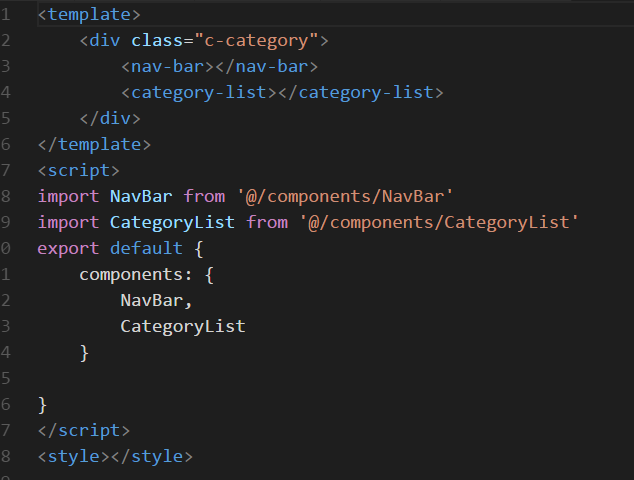Screen dimensions: 634x480
Task: Click the closing brace of components object
Action: click(x=84, y=353)
